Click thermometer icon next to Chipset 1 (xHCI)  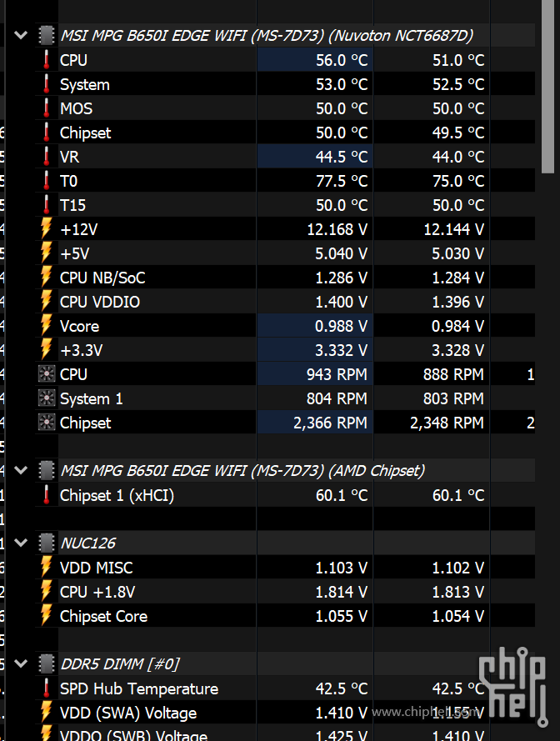pyautogui.click(x=47, y=495)
